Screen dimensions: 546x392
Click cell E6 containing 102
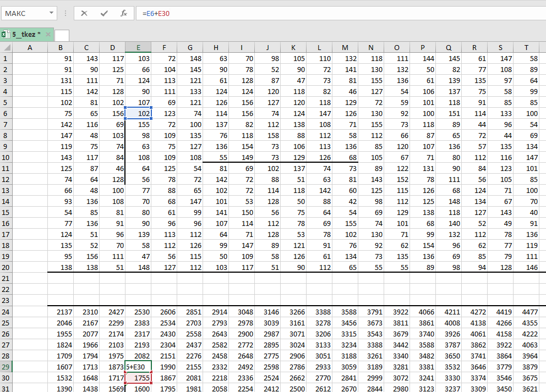[x=138, y=113]
